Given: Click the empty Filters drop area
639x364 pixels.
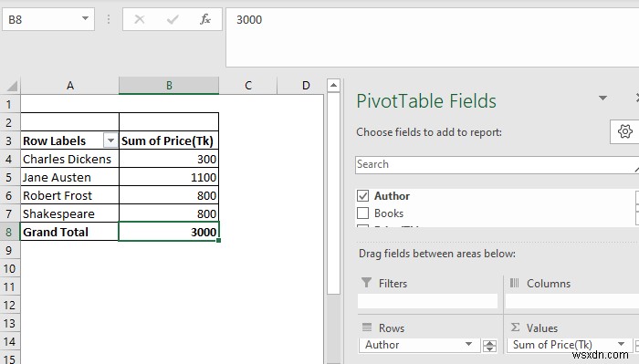Looking at the screenshot, I should point(427,301).
